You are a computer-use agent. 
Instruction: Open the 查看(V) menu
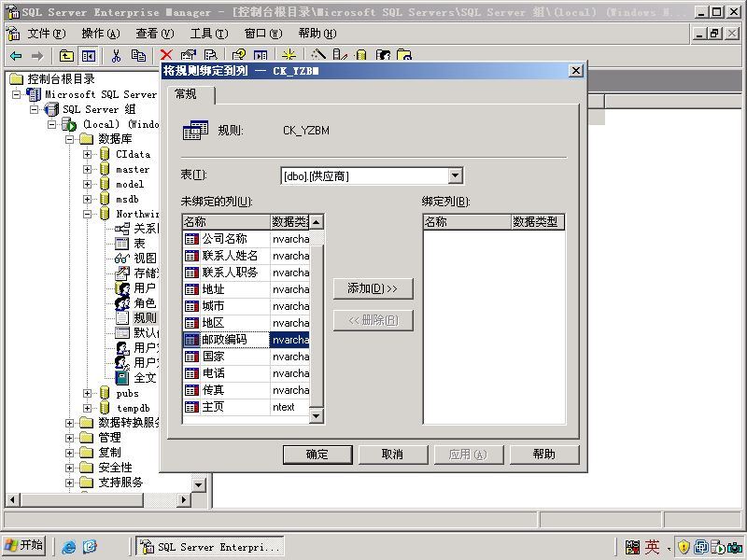155,34
